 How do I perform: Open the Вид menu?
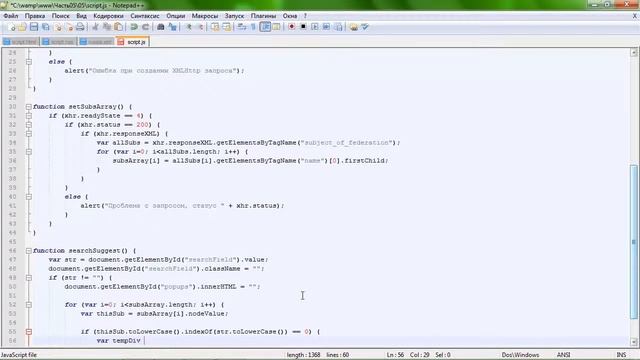[81, 16]
